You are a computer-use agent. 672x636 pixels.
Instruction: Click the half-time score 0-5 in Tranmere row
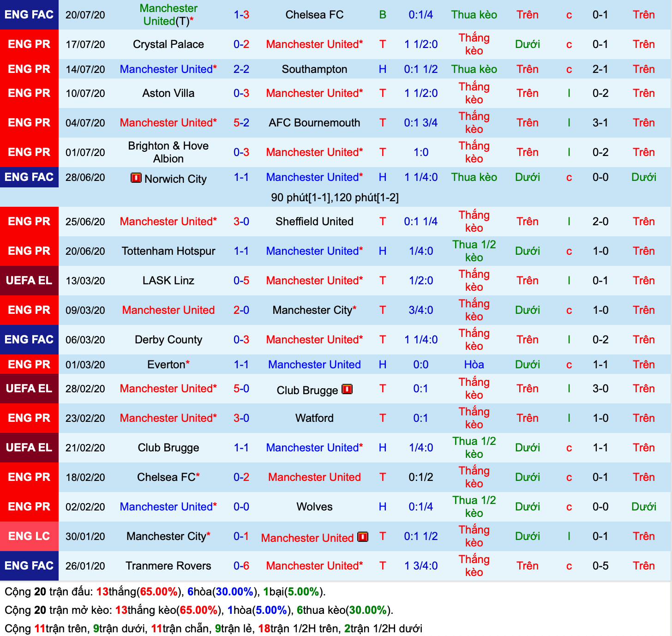coord(600,566)
